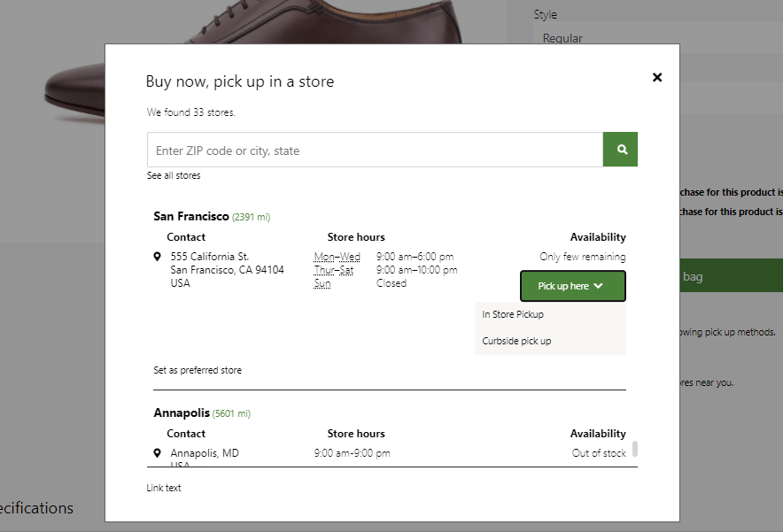The width and height of the screenshot is (783, 532).
Task: Select the Regular style option
Action: click(x=562, y=38)
